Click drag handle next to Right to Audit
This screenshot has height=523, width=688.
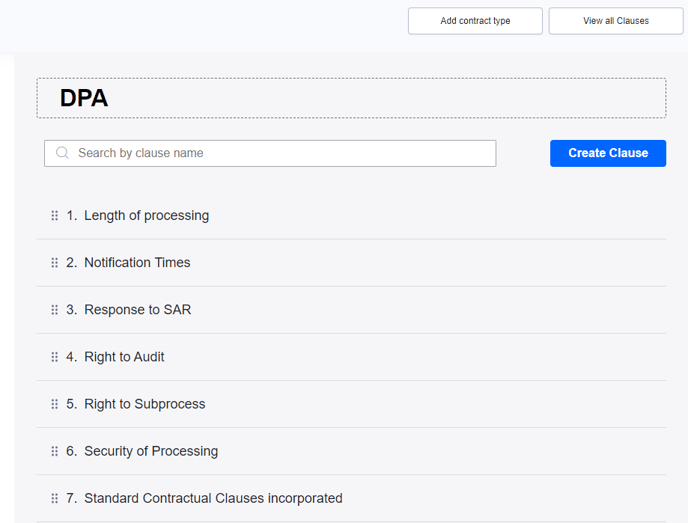click(x=55, y=357)
